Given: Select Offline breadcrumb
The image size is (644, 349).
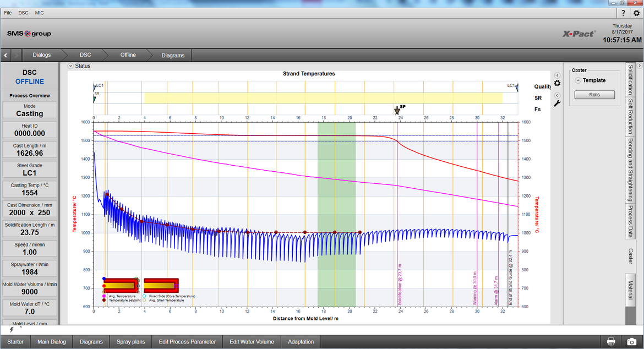Looking at the screenshot, I should pos(128,55).
